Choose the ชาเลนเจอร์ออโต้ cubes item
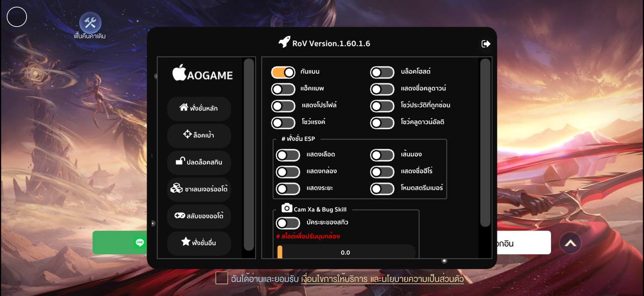The width and height of the screenshot is (644, 296). click(199, 189)
